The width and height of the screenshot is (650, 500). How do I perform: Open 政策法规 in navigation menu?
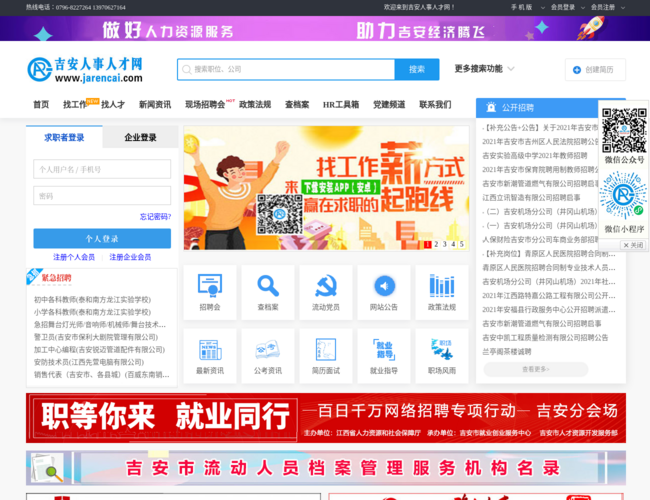tap(255, 104)
